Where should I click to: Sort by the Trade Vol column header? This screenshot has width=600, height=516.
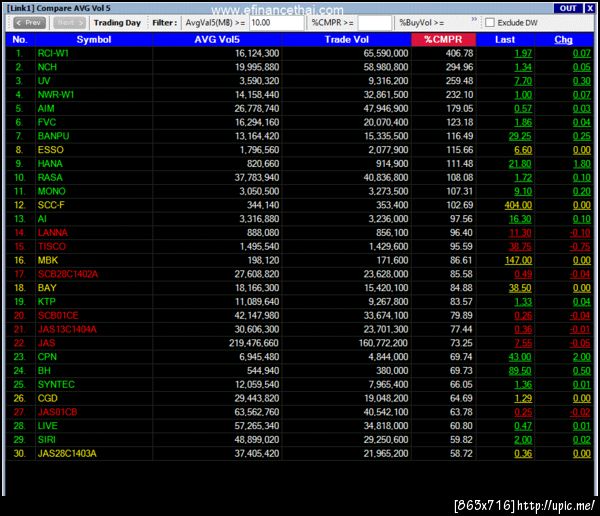tap(347, 40)
